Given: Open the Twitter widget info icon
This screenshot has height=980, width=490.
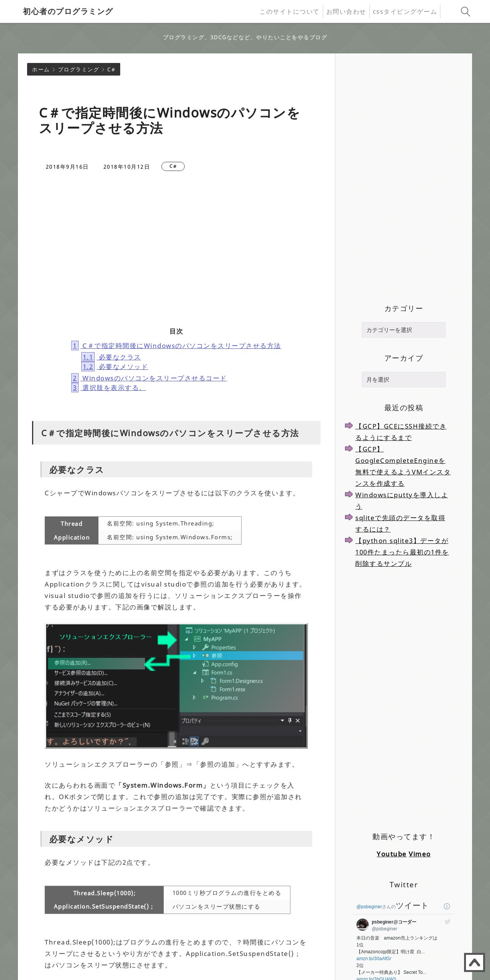Looking at the screenshot, I should pyautogui.click(x=447, y=906).
